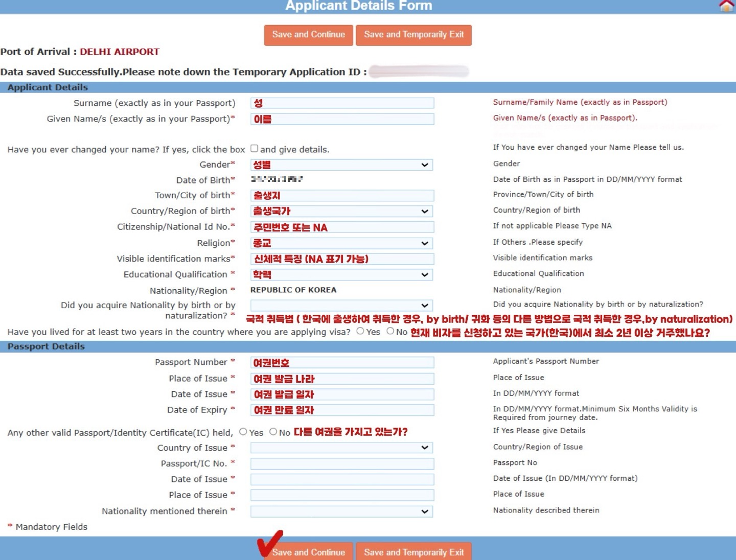
Task: Click the home icon in the header
Action: 726,6
